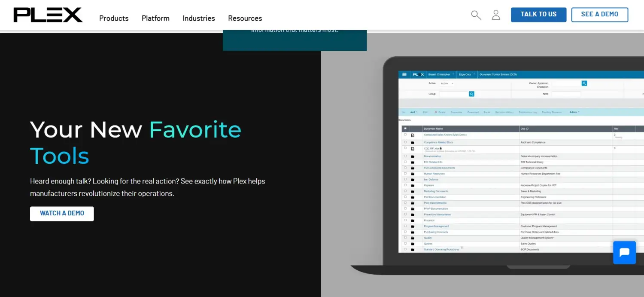This screenshot has height=297, width=644.
Task: Open the Resources menu
Action: tap(245, 18)
